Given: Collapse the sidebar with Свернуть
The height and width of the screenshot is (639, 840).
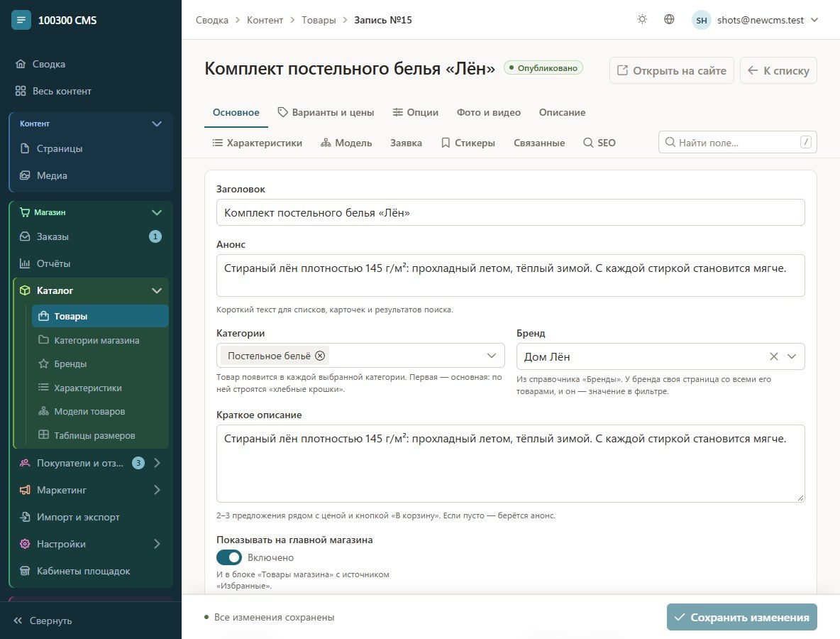Looking at the screenshot, I should [x=43, y=621].
